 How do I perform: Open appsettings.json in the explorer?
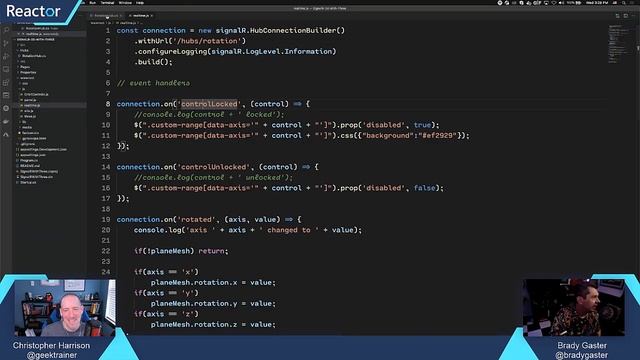(33, 155)
